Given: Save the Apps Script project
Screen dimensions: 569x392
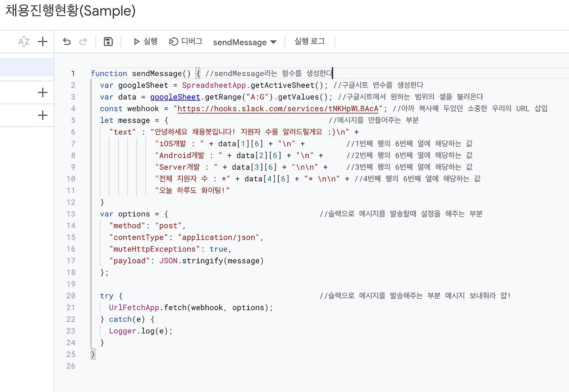Looking at the screenshot, I should coord(108,41).
